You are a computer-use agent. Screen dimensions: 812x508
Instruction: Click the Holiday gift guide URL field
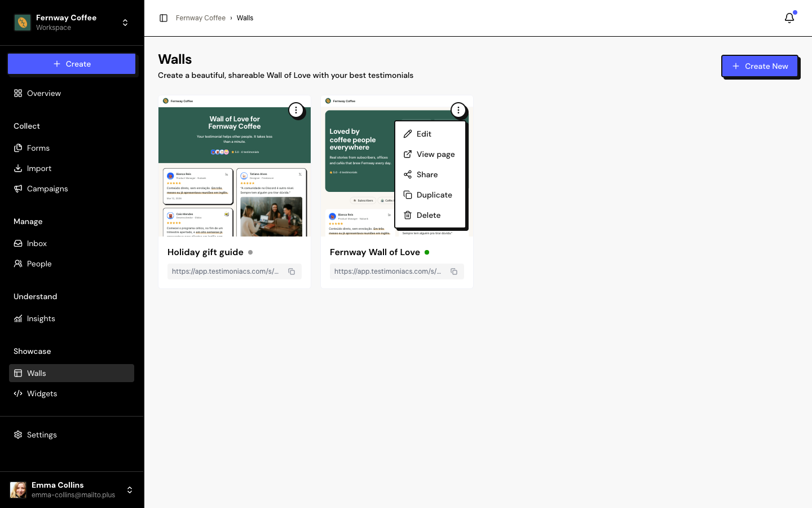[235, 271]
